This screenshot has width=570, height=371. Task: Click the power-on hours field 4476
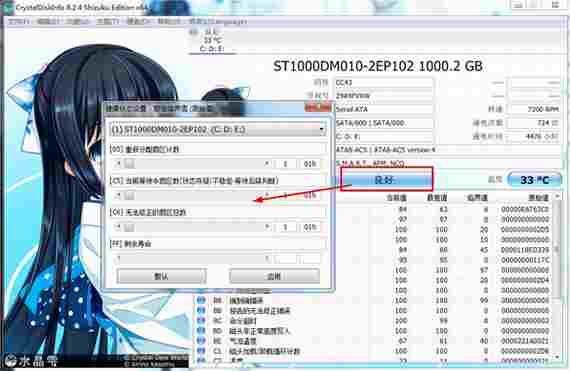[x=534, y=137]
